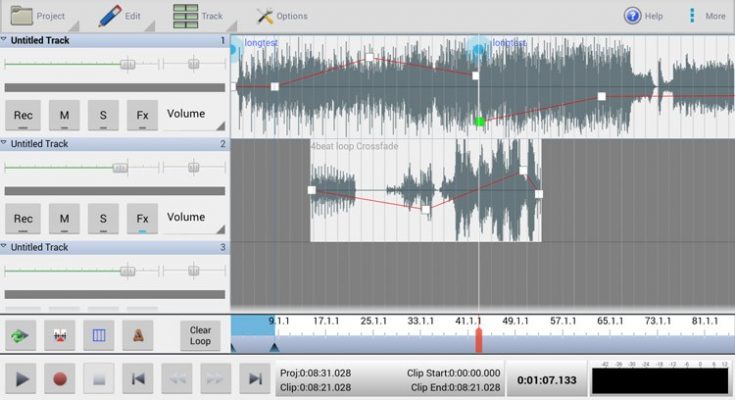Click the magnet-face snapping icon
The width and height of the screenshot is (735, 400).
(x=59, y=335)
